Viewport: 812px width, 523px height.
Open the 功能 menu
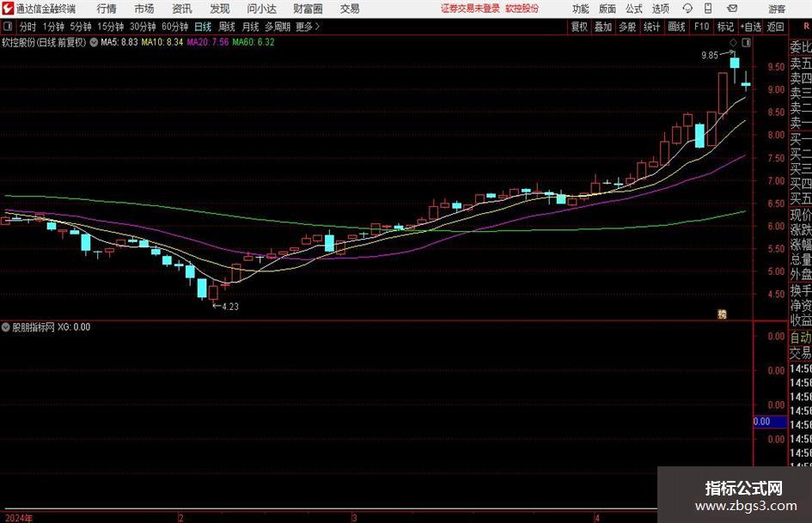[x=581, y=9]
